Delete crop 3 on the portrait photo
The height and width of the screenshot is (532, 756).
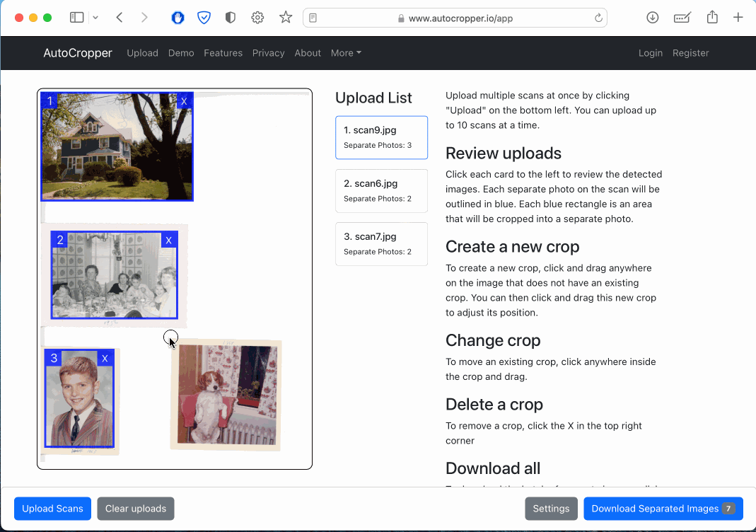tap(105, 358)
